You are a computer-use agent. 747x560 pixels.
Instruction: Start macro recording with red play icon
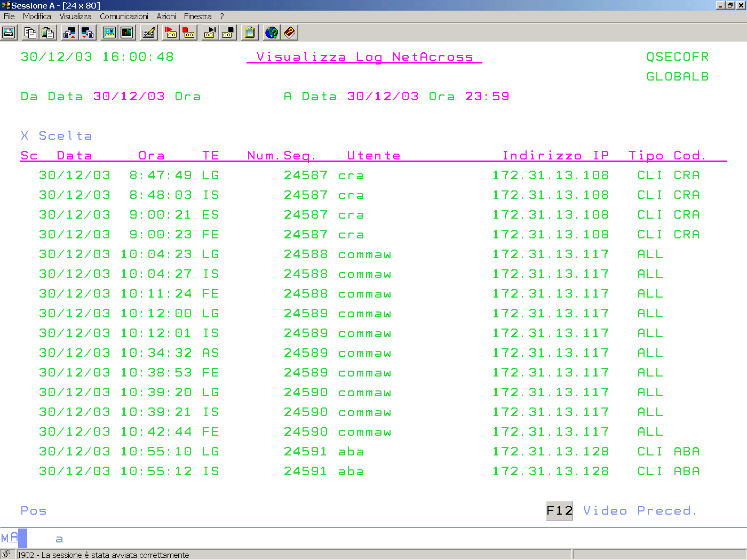171,33
